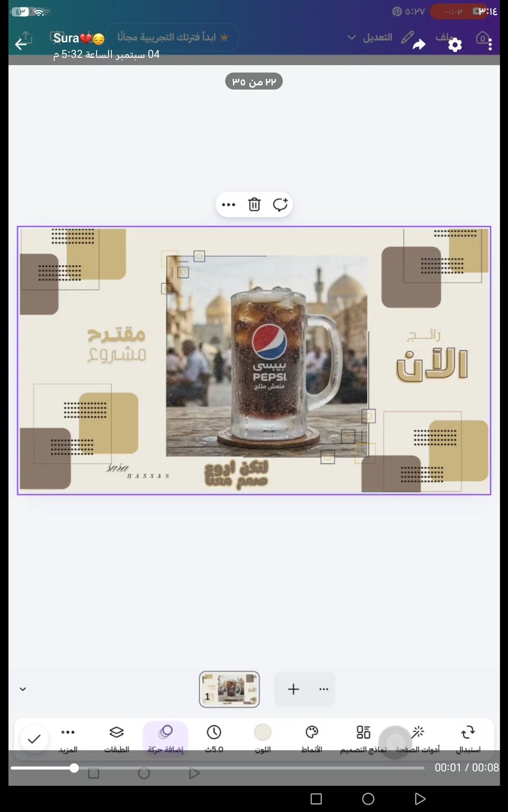
Task: Open the الأنماط styles palette
Action: (x=311, y=739)
